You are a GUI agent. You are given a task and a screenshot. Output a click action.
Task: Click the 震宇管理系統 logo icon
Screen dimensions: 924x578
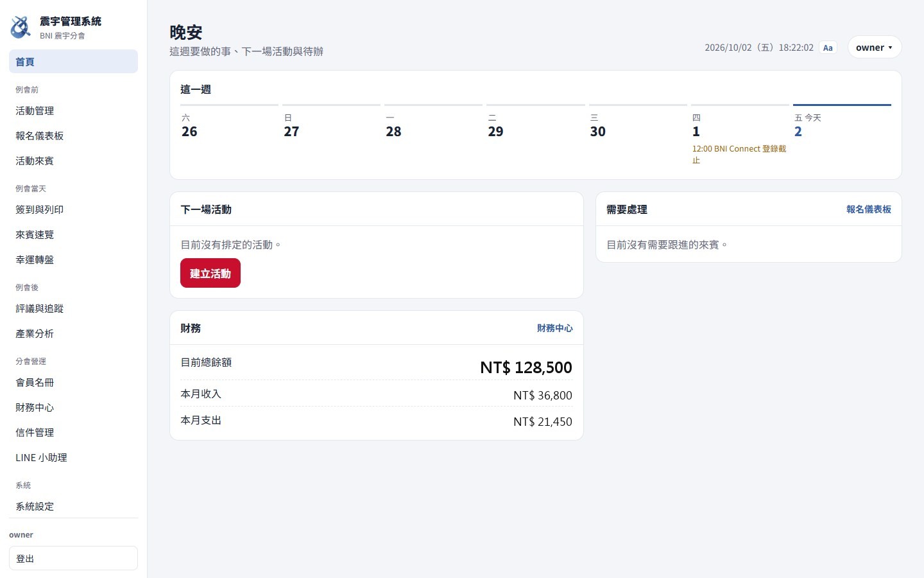coord(21,27)
